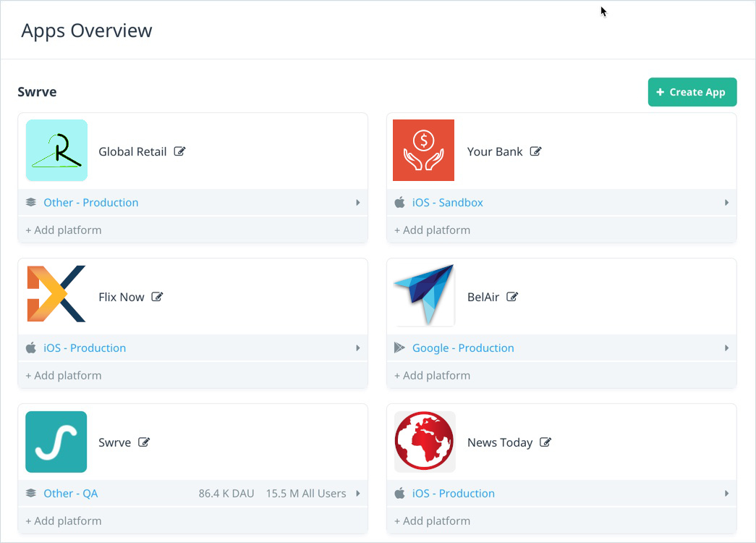756x543 pixels.
Task: Edit the Flix Now app name
Action: pyautogui.click(x=157, y=296)
